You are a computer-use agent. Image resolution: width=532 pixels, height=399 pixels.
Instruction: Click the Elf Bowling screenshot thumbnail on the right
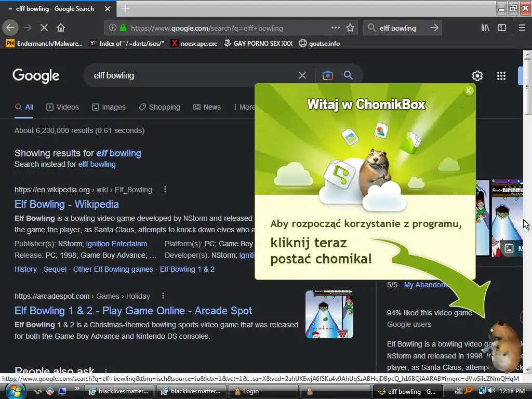(507, 218)
